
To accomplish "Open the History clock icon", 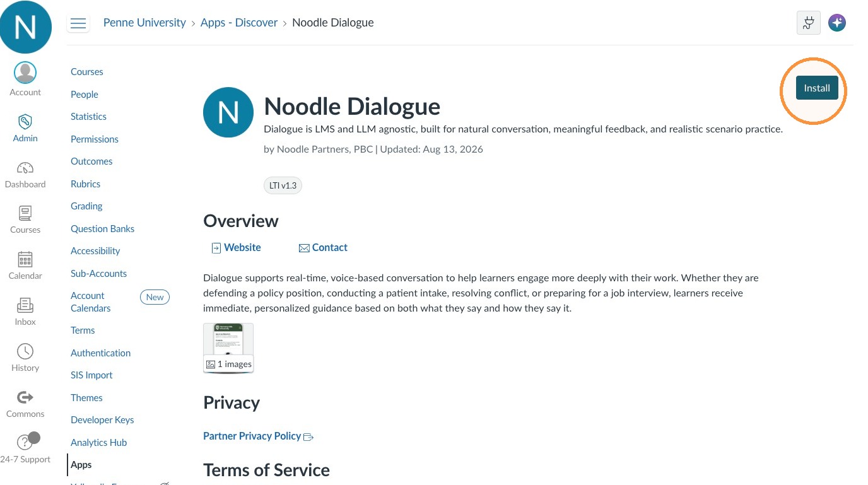I will tap(25, 351).
